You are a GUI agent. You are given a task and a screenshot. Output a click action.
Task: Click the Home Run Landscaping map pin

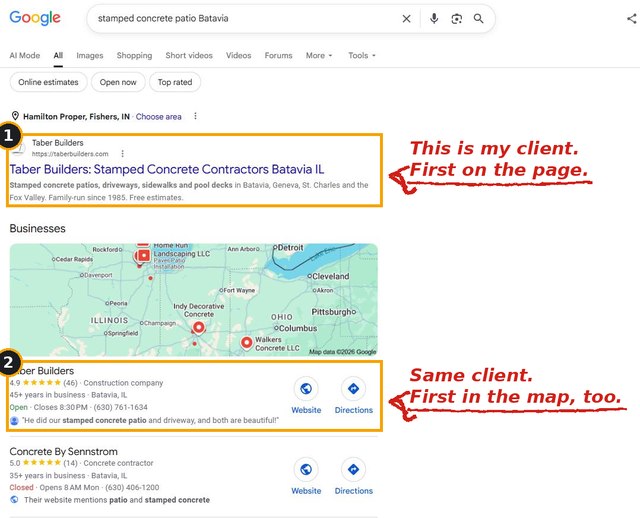click(143, 256)
